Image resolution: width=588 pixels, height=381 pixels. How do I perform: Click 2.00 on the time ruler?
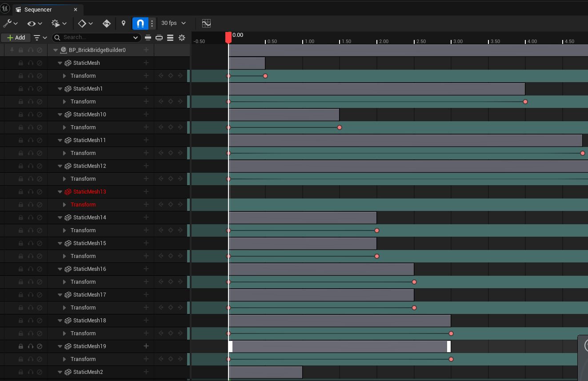[383, 41]
